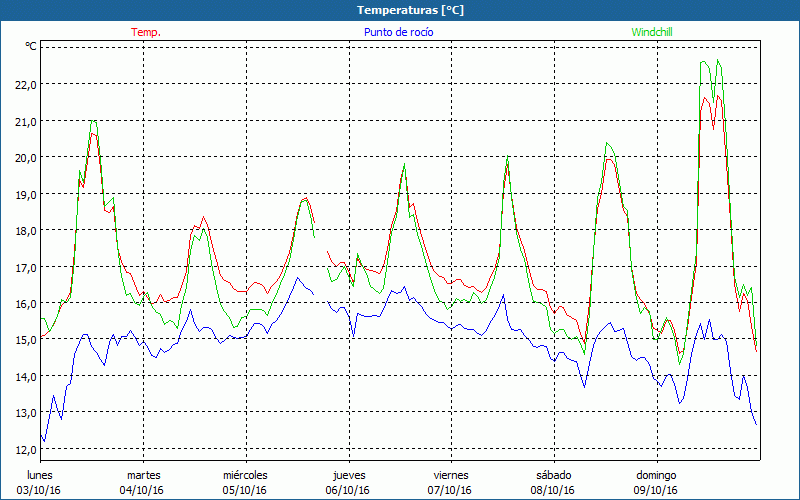The width and height of the screenshot is (800, 500).
Task: Click the "viernes" day label
Action: point(450,474)
